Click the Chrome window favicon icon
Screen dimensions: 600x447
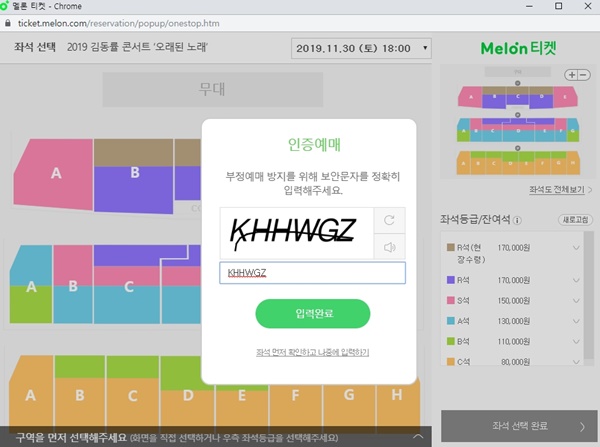click(9, 8)
